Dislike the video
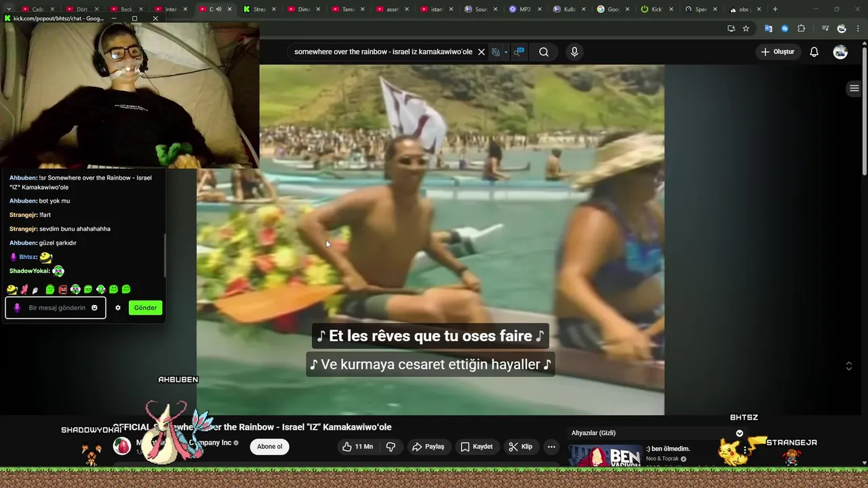The height and width of the screenshot is (488, 868). 391,447
